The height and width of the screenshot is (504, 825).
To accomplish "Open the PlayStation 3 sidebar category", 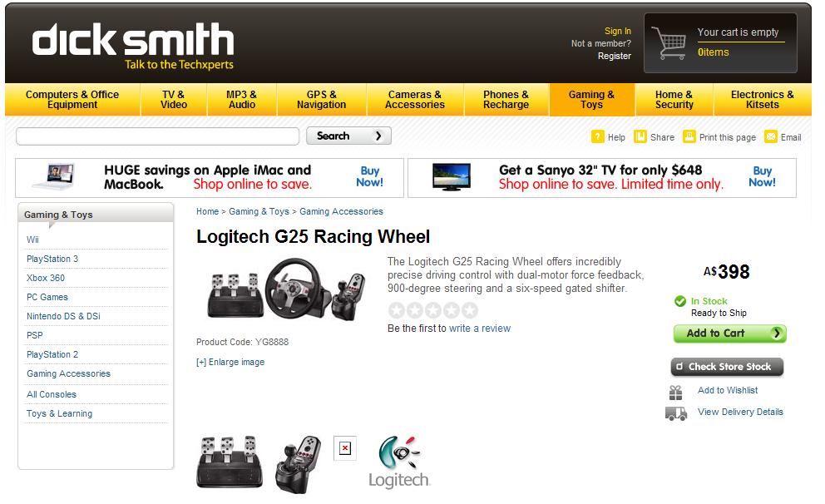I will [52, 259].
